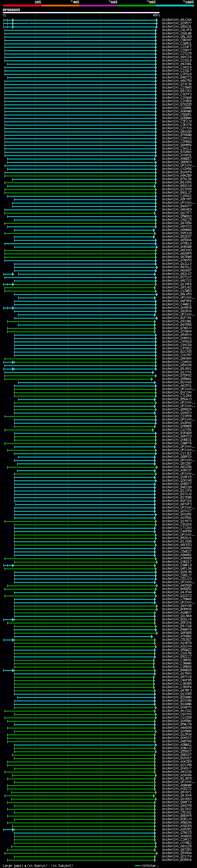Viewport: 197px width, 868px height.
Task: Select hit label UniRef100_C1CV91
Action: (x=177, y=430)
